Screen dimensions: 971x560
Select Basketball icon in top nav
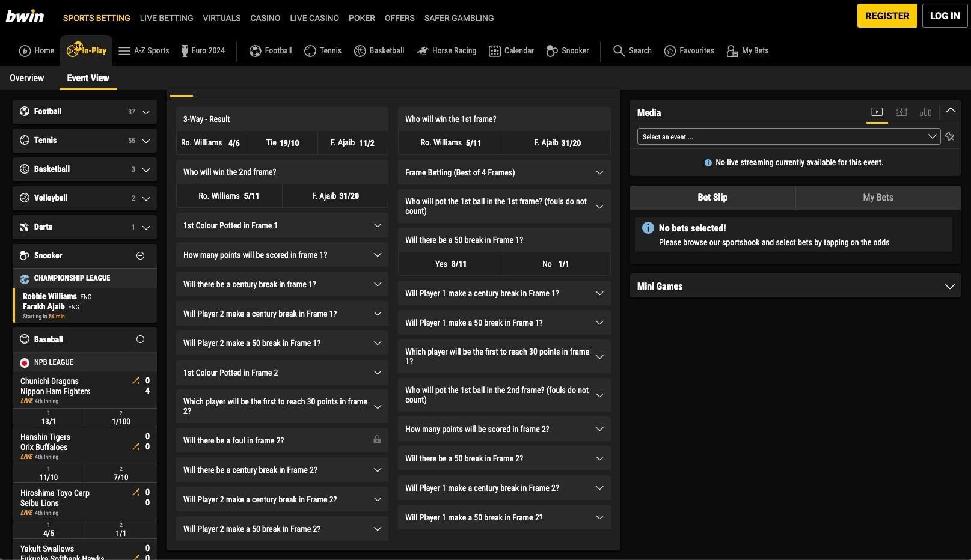360,51
